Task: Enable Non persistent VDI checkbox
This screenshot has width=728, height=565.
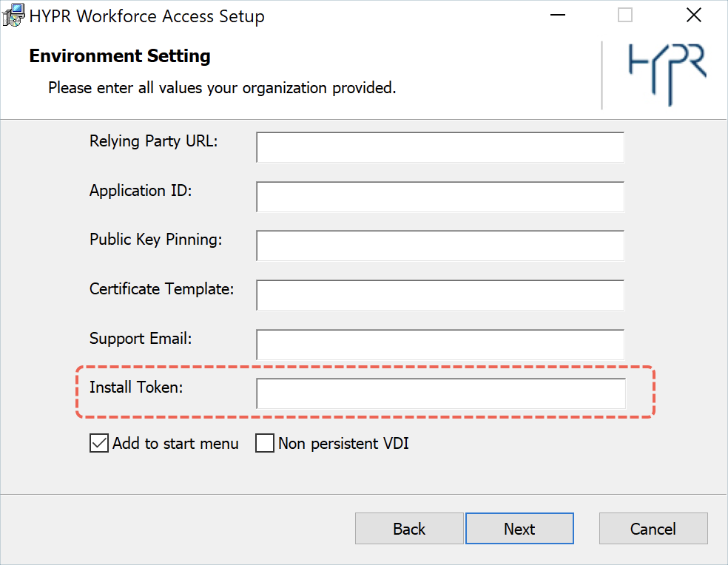Action: pos(265,444)
